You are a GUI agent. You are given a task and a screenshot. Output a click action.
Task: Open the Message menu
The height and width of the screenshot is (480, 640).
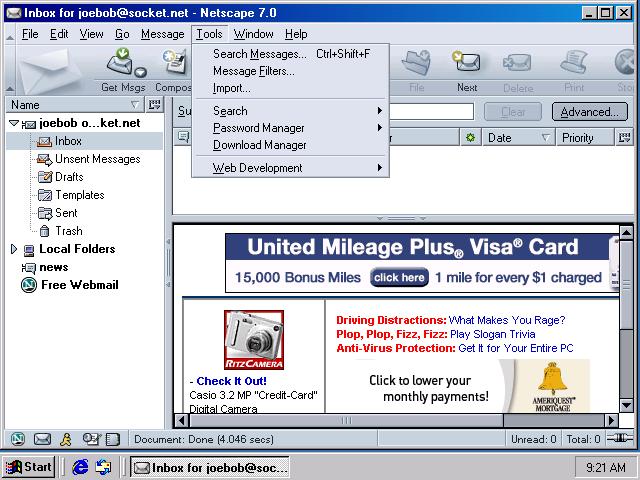coord(162,34)
